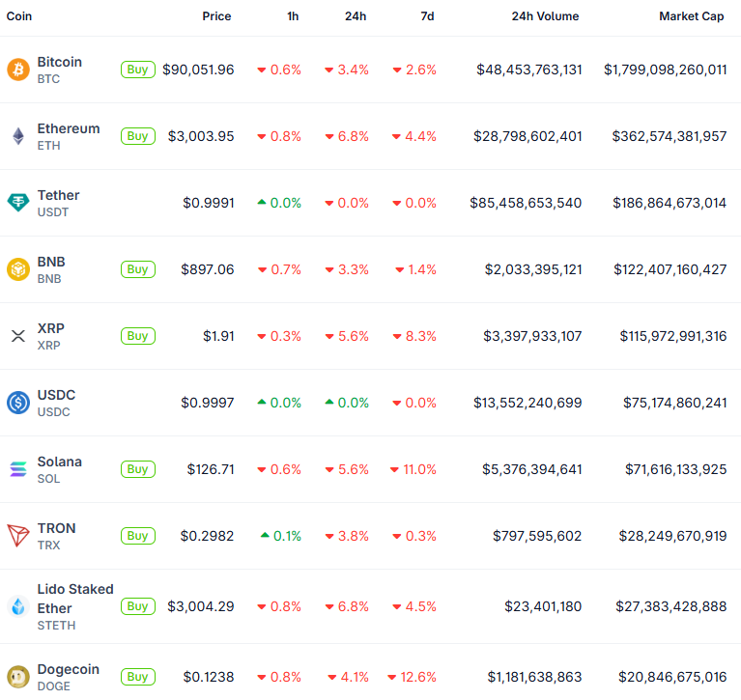Click the Solana logo icon
This screenshot has height=700, width=741.
pos(18,469)
